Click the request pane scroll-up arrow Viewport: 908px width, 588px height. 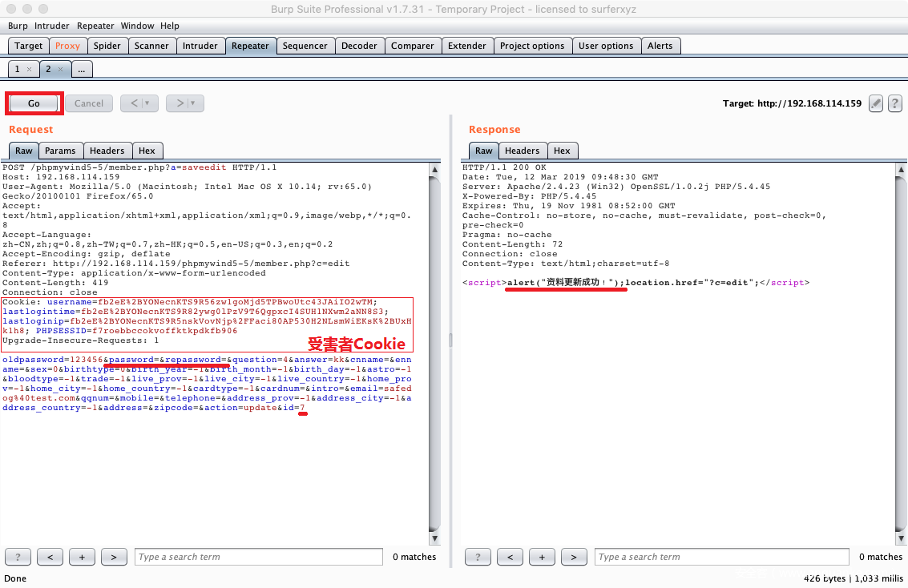click(435, 170)
